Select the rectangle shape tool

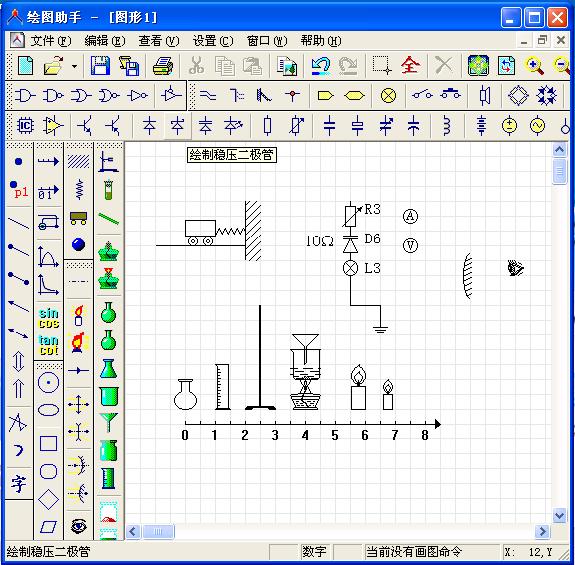[x=48, y=443]
